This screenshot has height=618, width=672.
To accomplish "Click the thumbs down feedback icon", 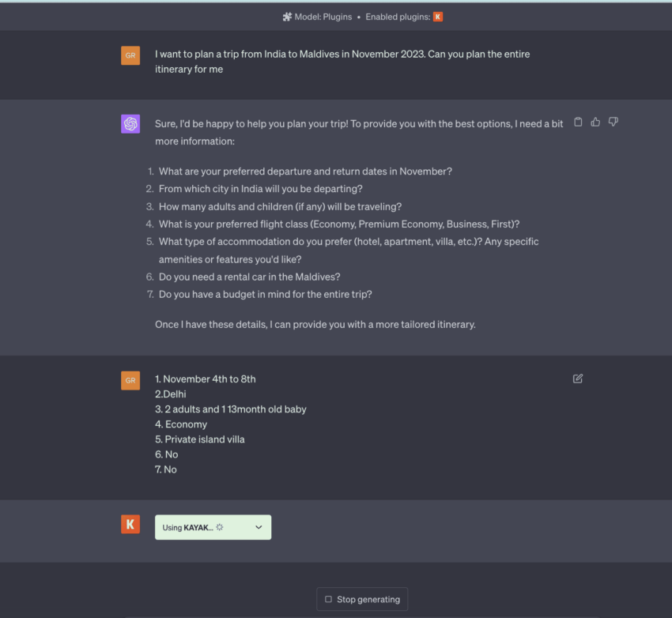I will (x=613, y=122).
